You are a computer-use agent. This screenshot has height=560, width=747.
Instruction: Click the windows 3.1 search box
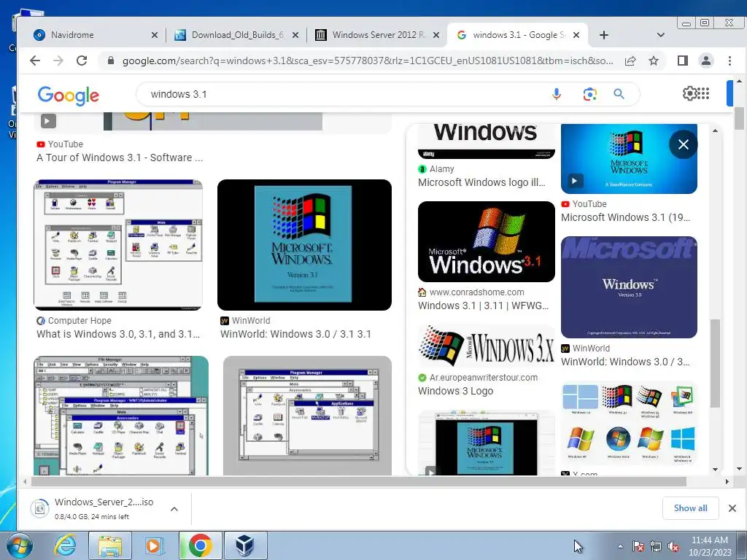[x=343, y=94]
